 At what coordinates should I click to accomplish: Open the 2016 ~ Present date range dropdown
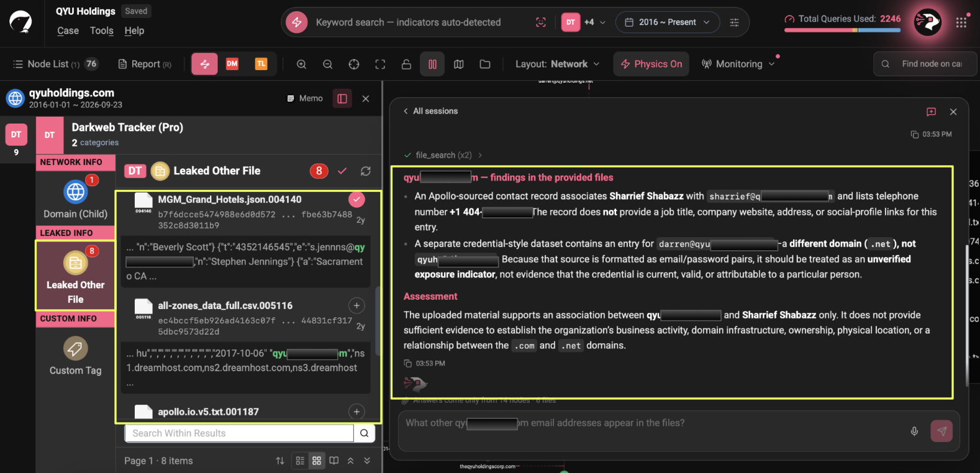tap(668, 22)
